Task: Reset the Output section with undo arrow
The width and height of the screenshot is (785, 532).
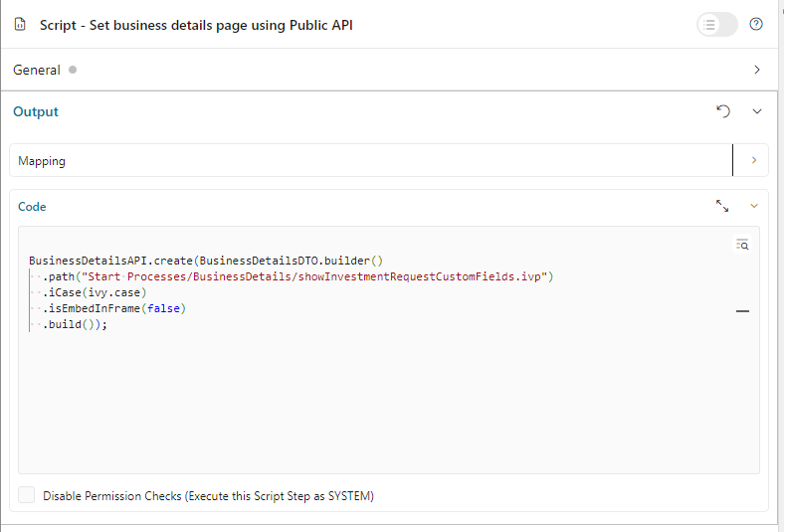Action: (x=723, y=111)
